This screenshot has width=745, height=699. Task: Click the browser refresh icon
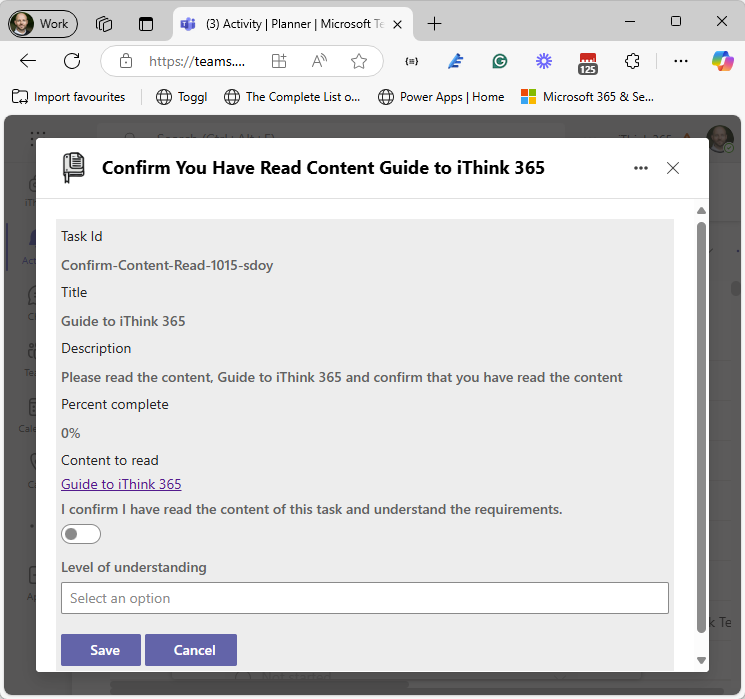click(72, 61)
